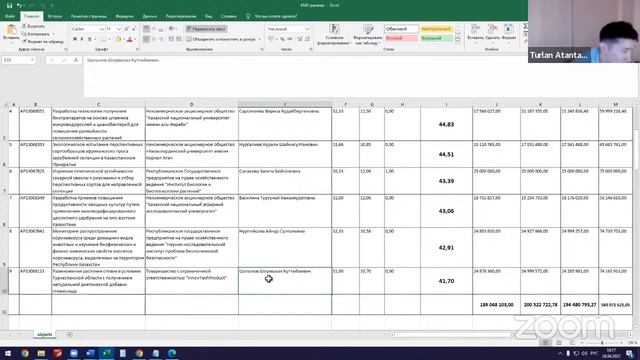
Task: Decrease font size with the small A icon
Action: 134,29
